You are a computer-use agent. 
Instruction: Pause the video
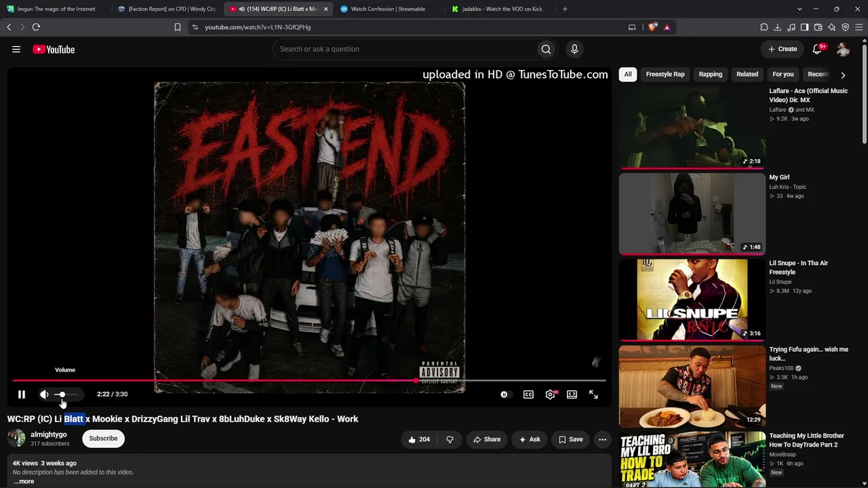22,394
